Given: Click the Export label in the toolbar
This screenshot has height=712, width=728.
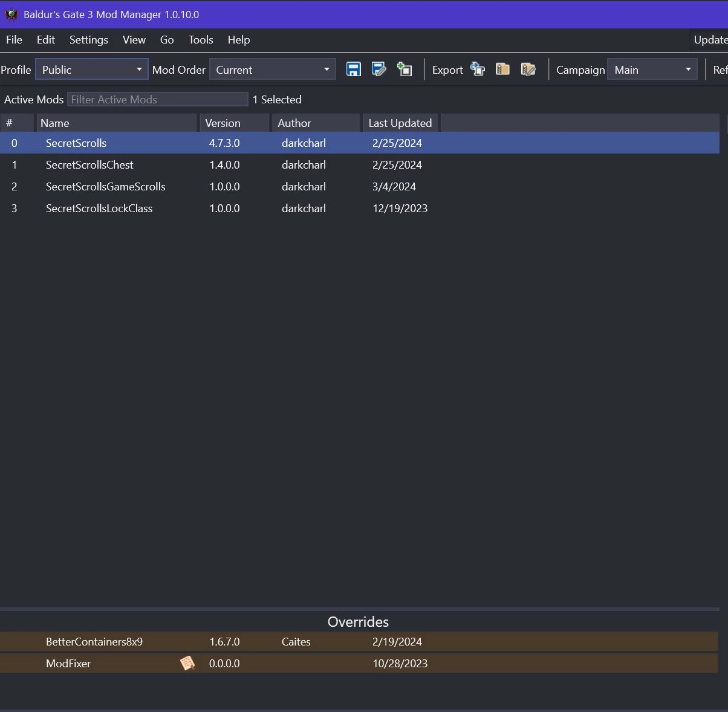Looking at the screenshot, I should tap(447, 70).
